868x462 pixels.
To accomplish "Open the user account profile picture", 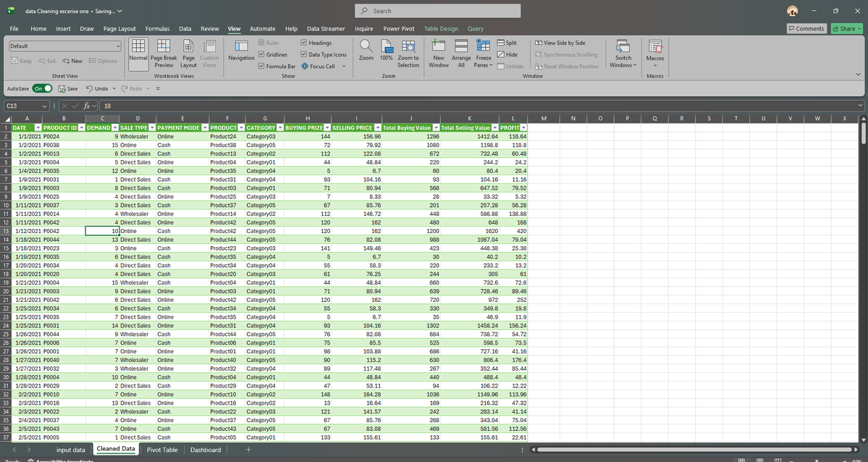I will point(792,11).
